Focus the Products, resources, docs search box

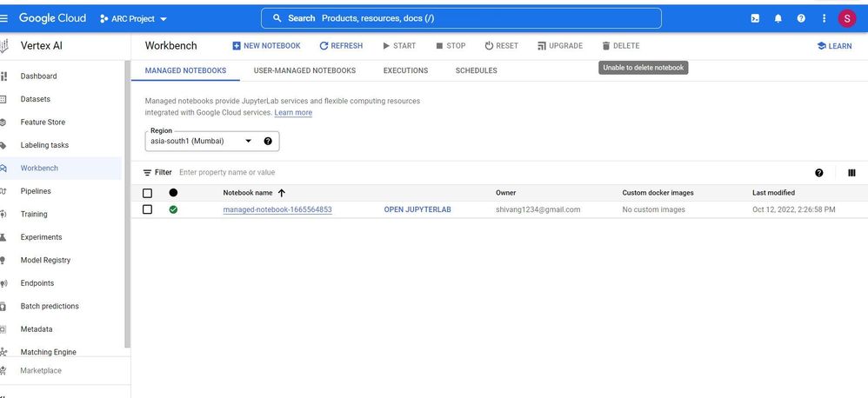click(461, 18)
